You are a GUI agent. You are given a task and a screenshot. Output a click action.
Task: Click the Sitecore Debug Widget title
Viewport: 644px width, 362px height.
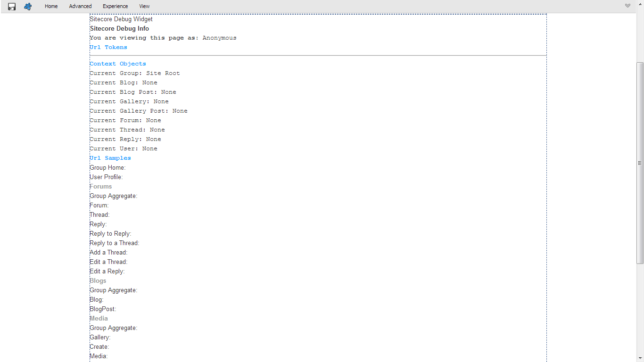coord(121,19)
